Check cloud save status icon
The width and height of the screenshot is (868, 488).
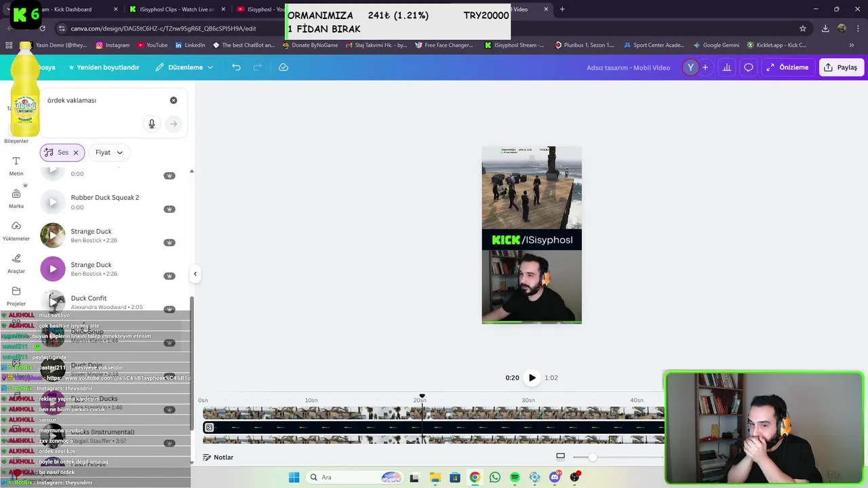(283, 67)
